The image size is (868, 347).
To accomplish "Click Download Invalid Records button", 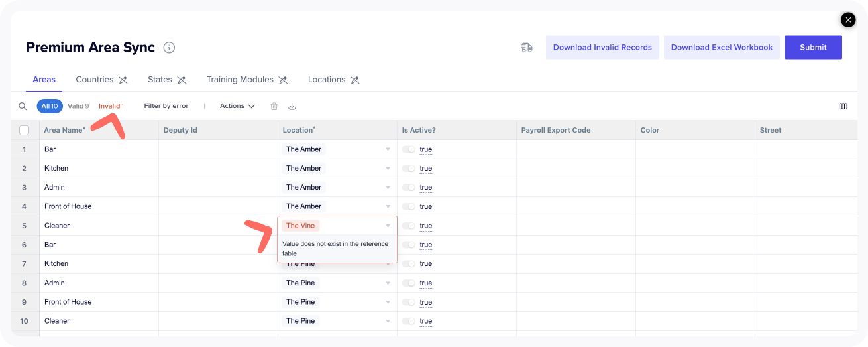I will pos(602,48).
